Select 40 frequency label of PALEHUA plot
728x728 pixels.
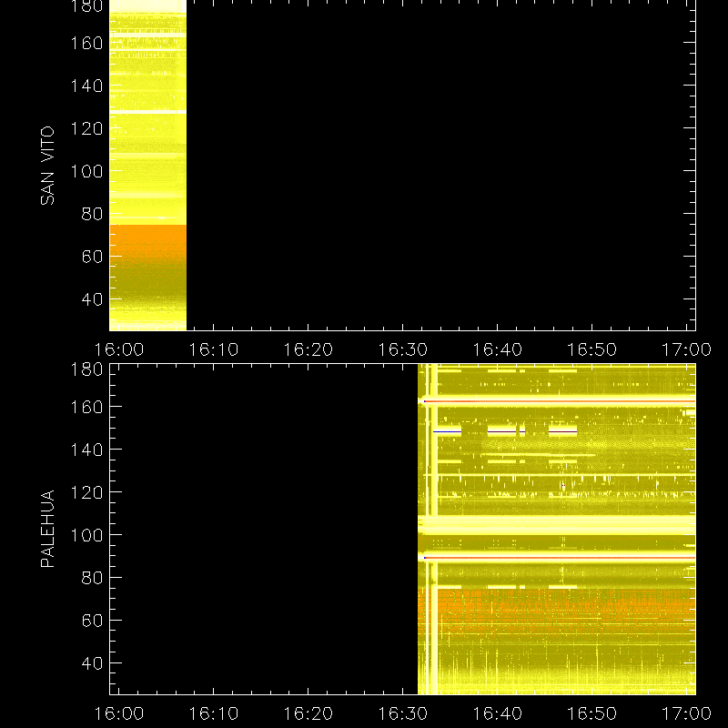92,663
